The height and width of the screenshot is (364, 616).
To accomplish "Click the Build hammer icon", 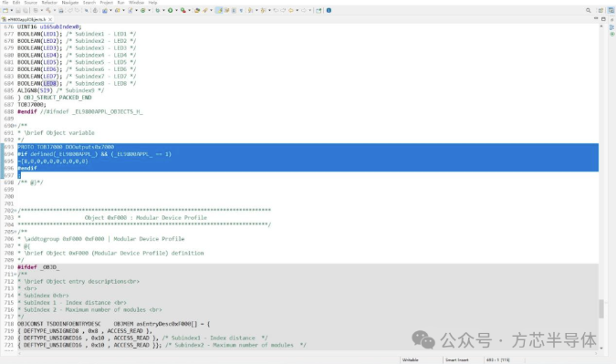I will [x=48, y=10].
